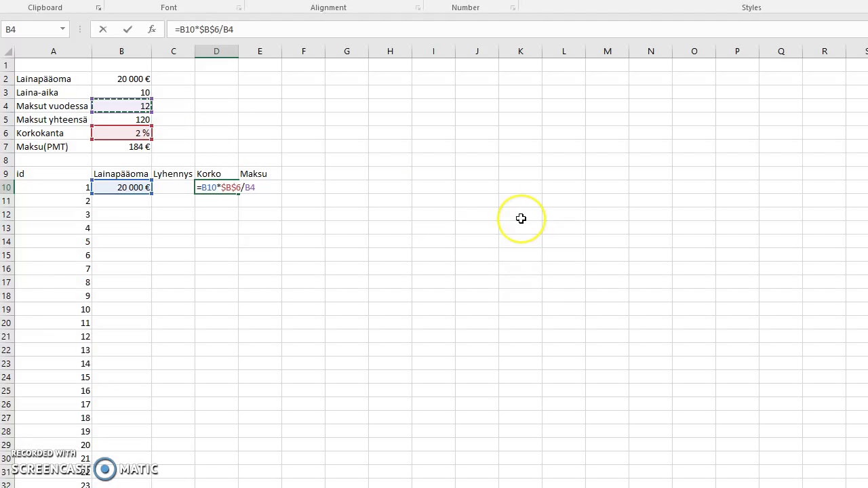Click the Korkokanta 2 % cell
The height and width of the screenshot is (488, 868).
pos(121,133)
